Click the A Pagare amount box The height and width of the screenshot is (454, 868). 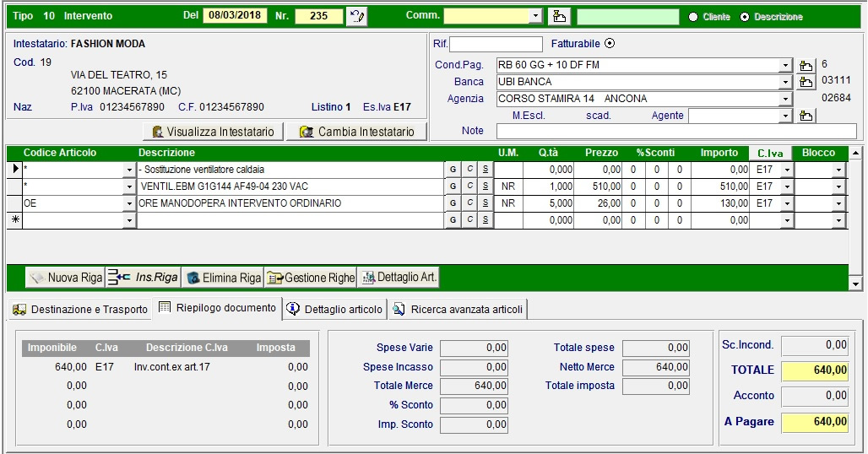pos(815,422)
